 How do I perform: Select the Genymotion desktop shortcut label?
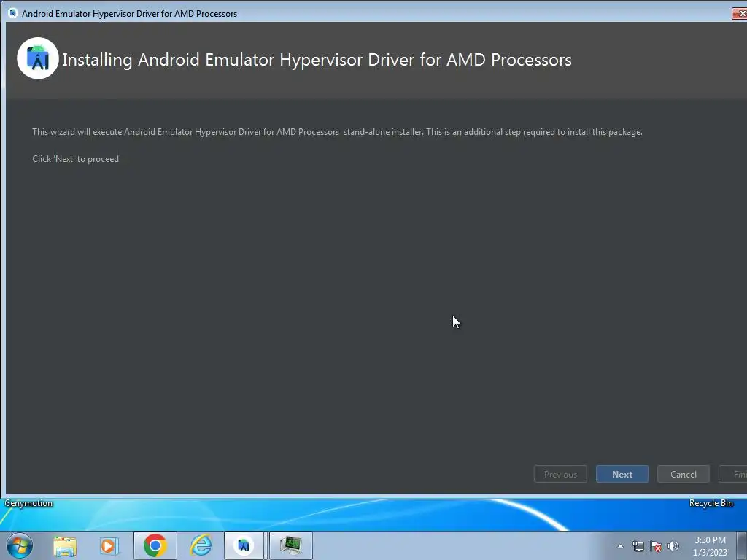point(28,503)
